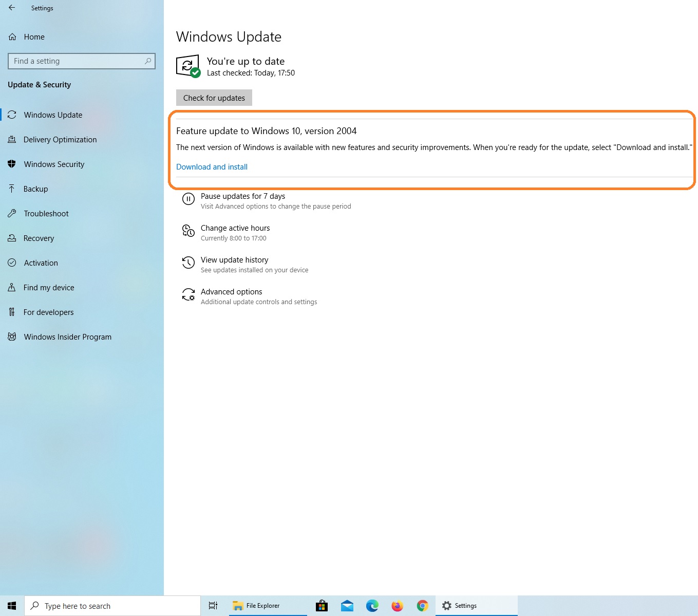Open Change active hours
Viewport: 698px width, 616px height.
[235, 228]
